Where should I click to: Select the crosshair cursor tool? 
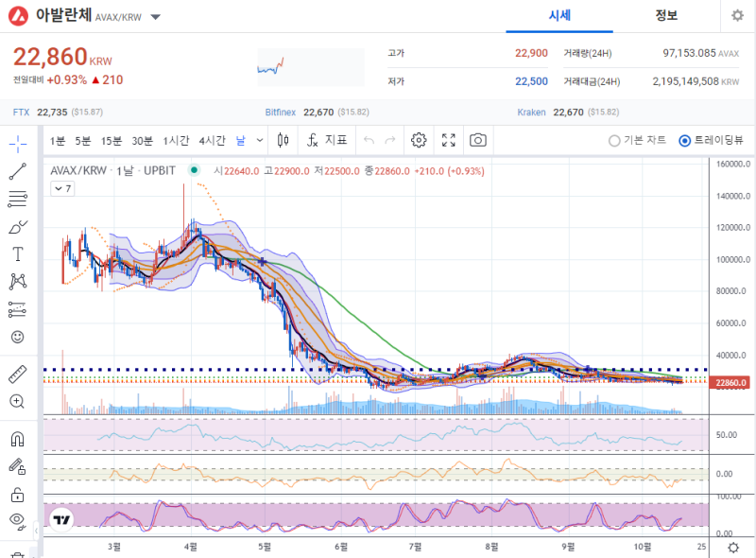point(18,144)
